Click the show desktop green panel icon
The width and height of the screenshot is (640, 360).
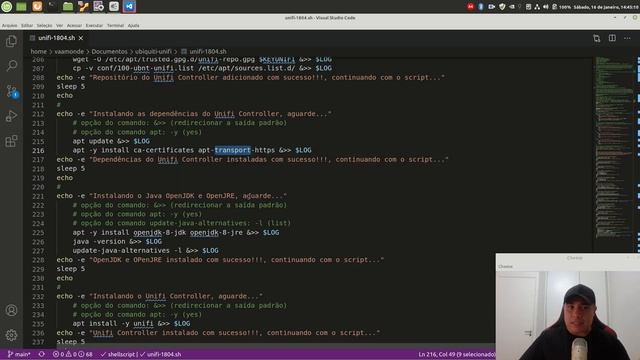coord(21,7)
